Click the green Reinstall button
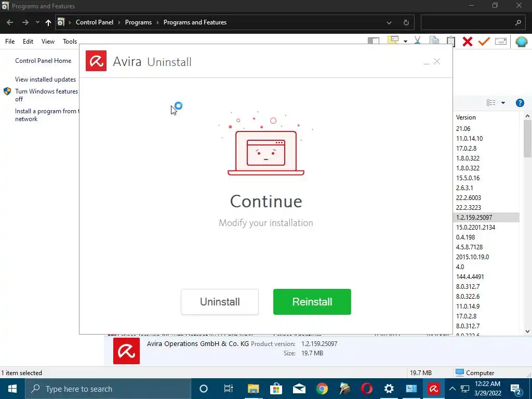This screenshot has height=399, width=532. (312, 302)
